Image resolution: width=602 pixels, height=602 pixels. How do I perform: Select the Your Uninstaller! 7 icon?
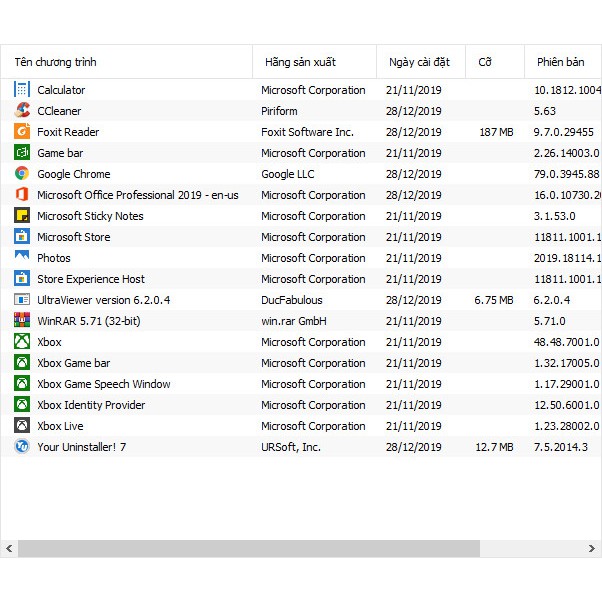(22, 447)
